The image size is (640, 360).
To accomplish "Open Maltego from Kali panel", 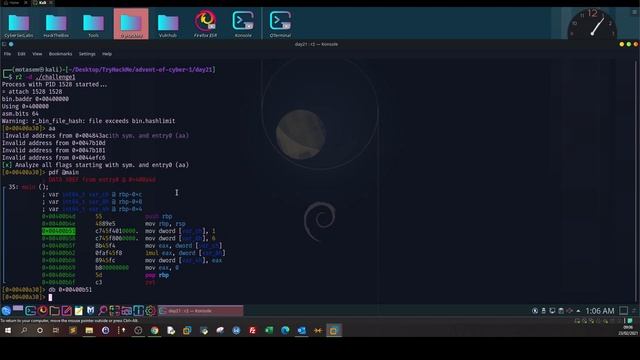I will point(90,311).
